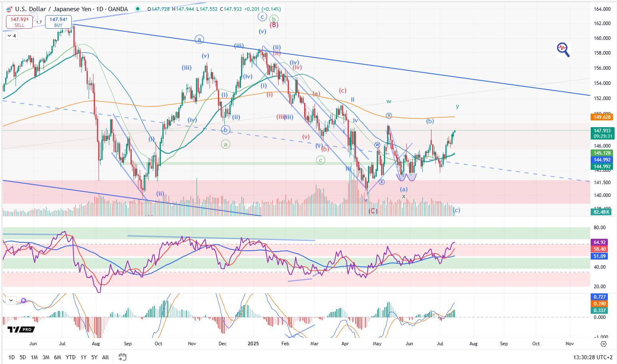The height and width of the screenshot is (364, 617).
Task: Expand the collapsed indicators legend showing 4
Action: point(11,36)
